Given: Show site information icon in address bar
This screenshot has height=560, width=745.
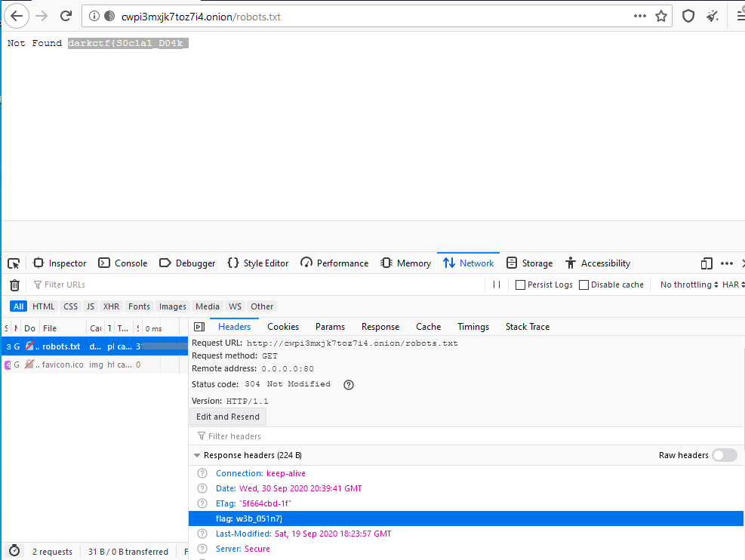Looking at the screenshot, I should click(94, 16).
